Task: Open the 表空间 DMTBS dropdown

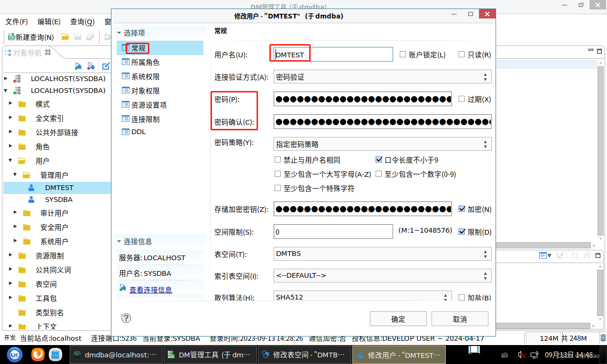Action: click(x=382, y=254)
